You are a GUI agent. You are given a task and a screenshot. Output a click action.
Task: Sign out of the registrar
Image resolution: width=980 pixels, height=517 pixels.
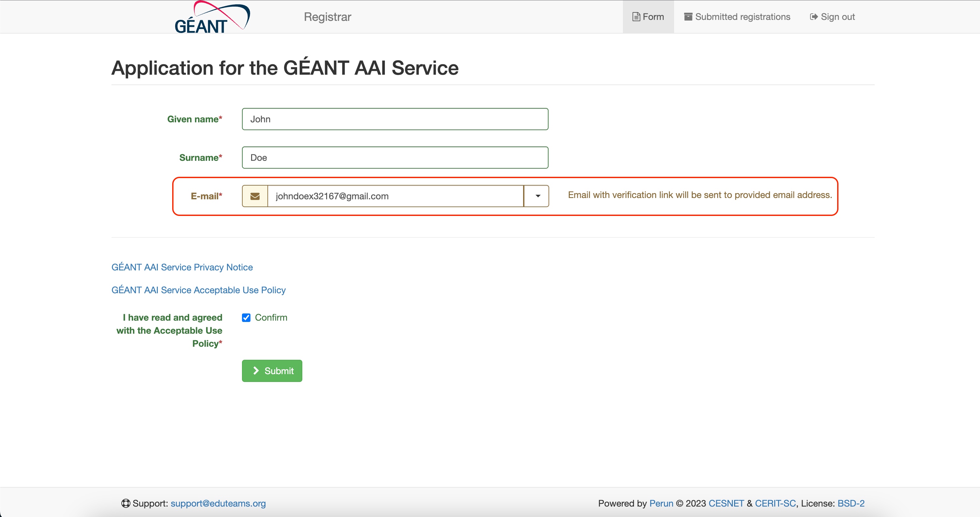point(832,17)
